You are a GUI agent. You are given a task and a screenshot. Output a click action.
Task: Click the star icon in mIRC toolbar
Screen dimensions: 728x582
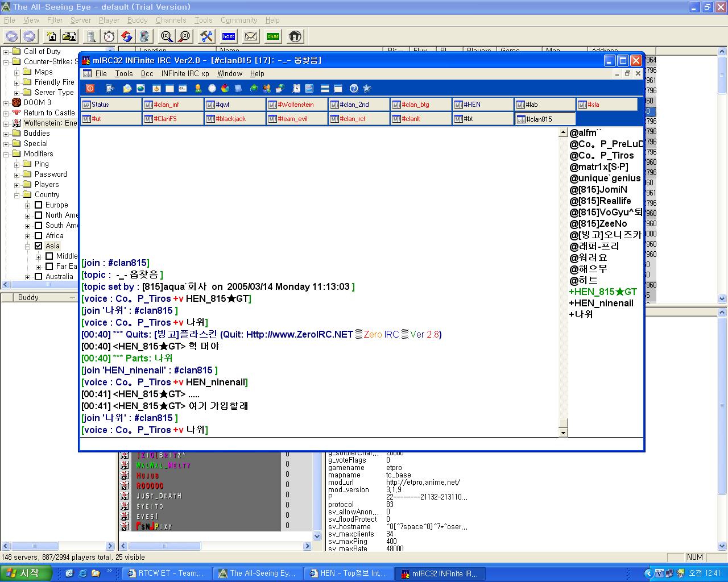pos(367,88)
